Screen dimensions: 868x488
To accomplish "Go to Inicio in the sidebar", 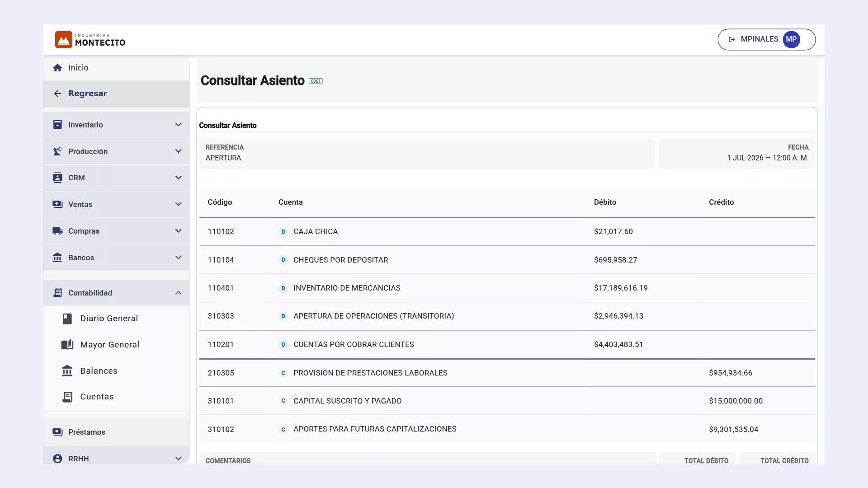I will 116,68.
